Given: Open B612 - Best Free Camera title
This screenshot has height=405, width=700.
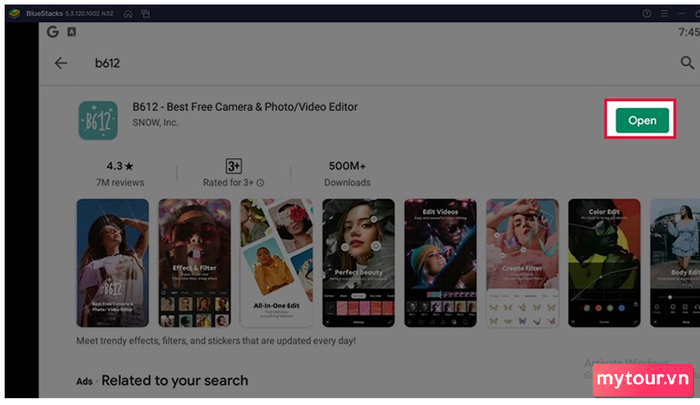Looking at the screenshot, I should pyautogui.click(x=245, y=107).
